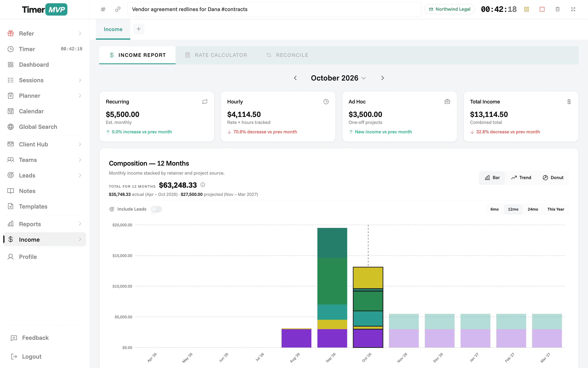Expand the Planner sidebar submenu
Screen dimensions: 588x368
pyautogui.click(x=80, y=96)
